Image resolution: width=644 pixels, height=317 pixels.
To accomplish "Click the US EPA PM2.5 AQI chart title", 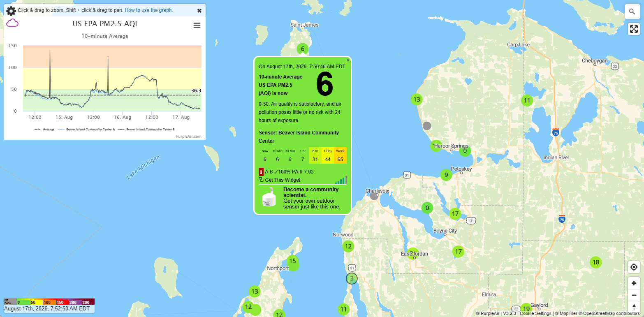I will tap(105, 24).
